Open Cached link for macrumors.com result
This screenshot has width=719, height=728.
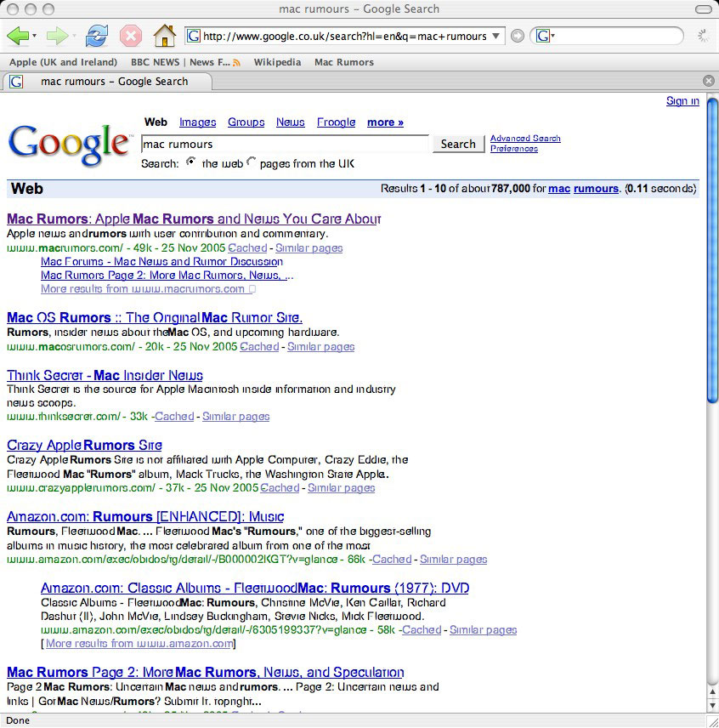point(247,248)
